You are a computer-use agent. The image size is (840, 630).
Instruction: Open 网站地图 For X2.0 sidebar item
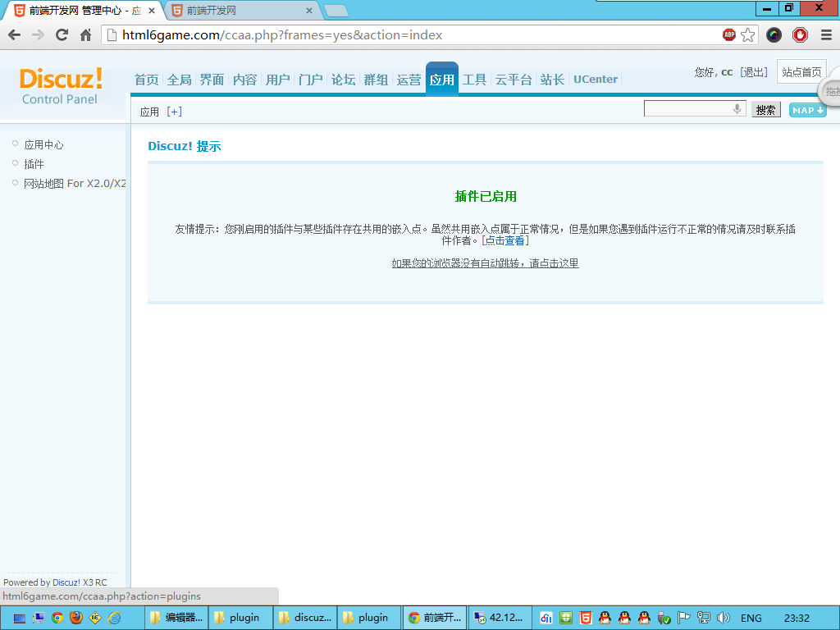pos(75,183)
